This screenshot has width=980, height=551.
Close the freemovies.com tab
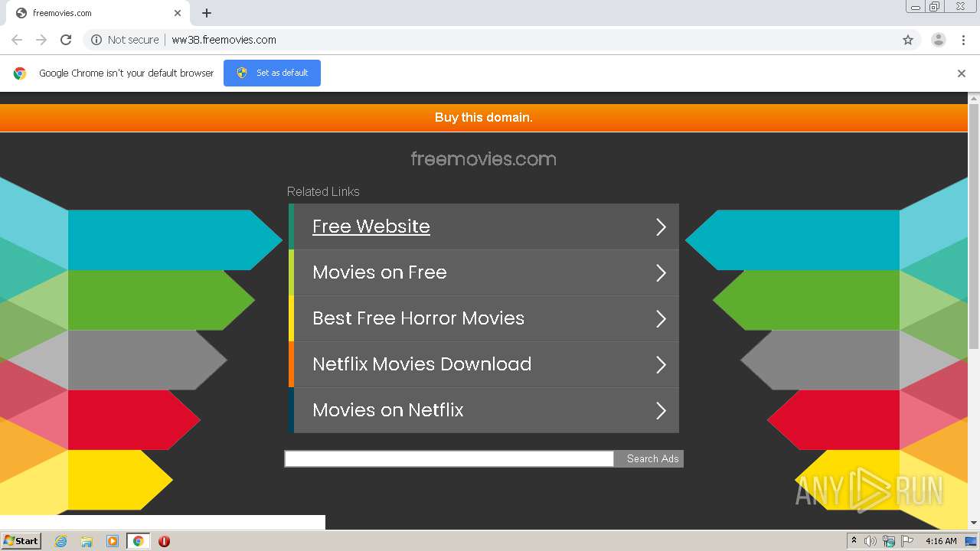(178, 13)
